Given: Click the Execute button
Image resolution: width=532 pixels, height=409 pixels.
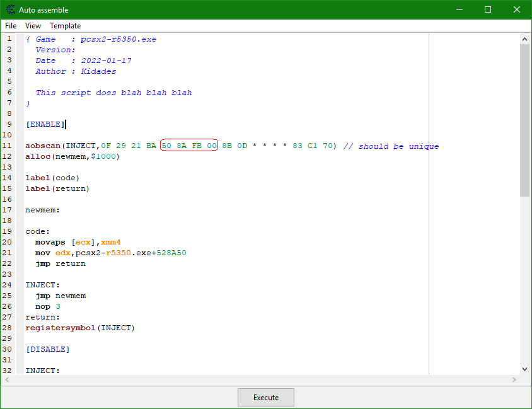Looking at the screenshot, I should click(x=266, y=397).
